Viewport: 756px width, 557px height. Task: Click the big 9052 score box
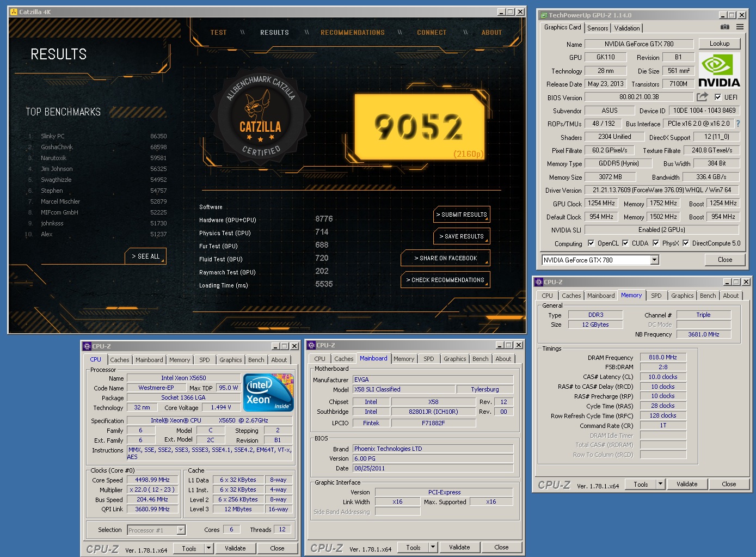coord(419,127)
